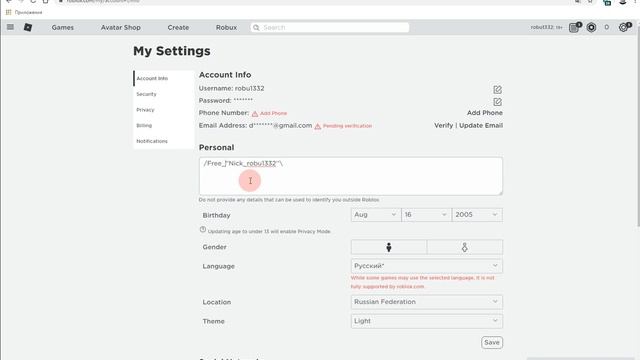
Task: Click the Update Email link
Action: [x=481, y=125]
